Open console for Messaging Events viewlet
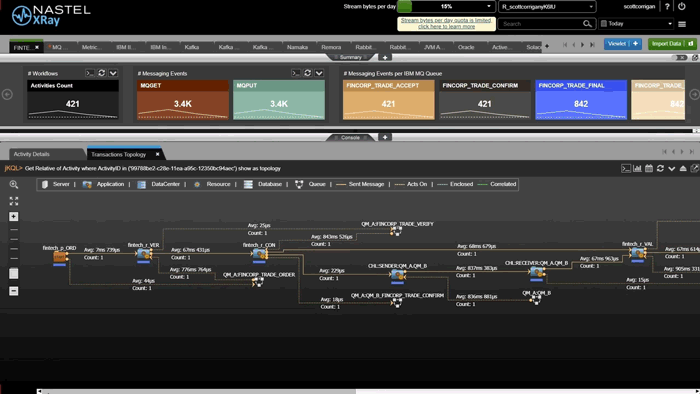Image resolution: width=700 pixels, height=394 pixels. (x=296, y=73)
